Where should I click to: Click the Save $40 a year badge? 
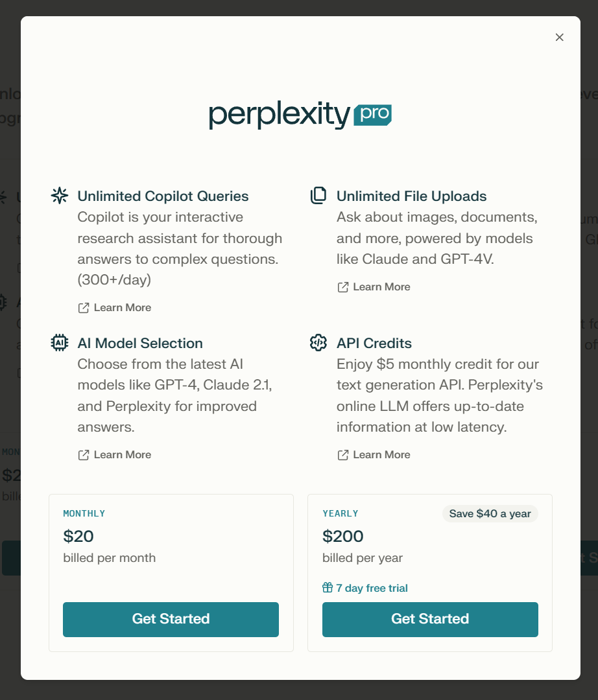tap(490, 513)
